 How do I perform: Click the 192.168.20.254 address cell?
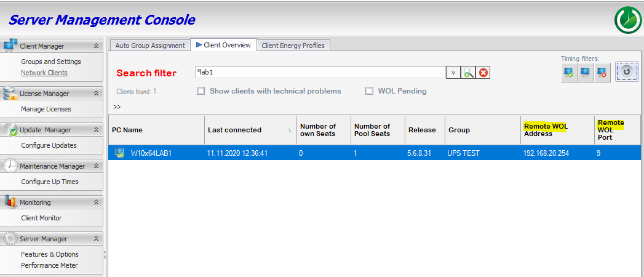pyautogui.click(x=546, y=153)
